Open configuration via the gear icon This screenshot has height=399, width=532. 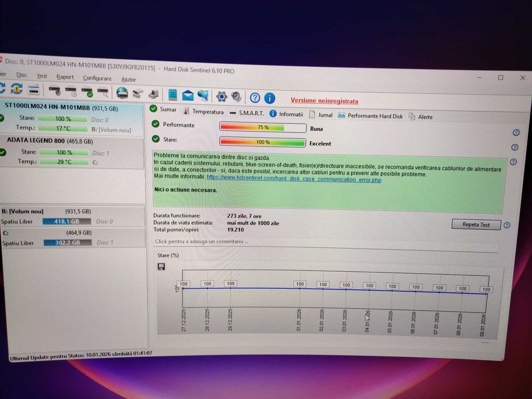pos(222,97)
